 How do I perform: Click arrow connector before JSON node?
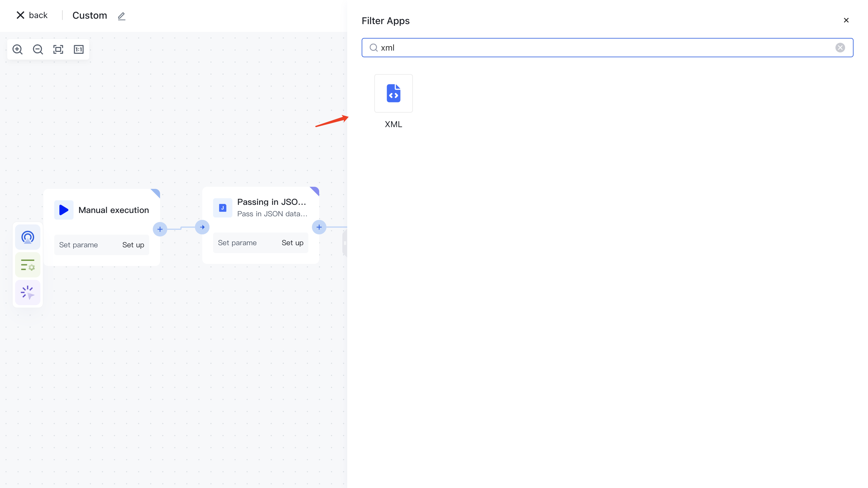pos(202,227)
